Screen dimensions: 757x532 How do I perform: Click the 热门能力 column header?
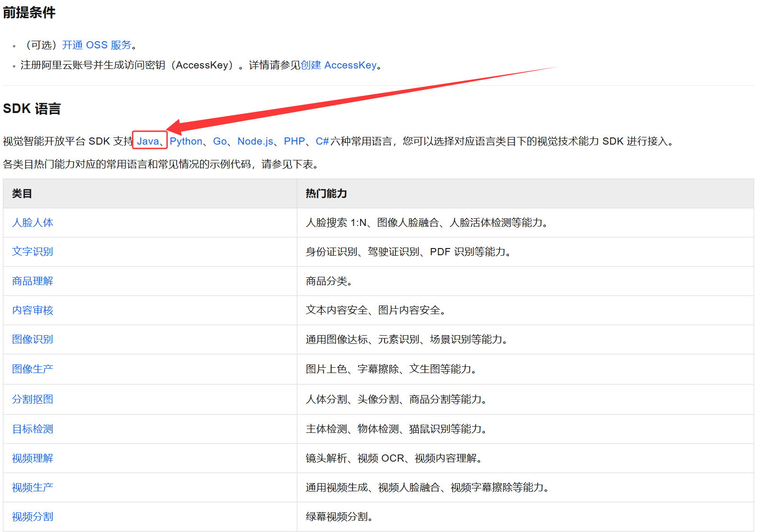tap(525, 193)
